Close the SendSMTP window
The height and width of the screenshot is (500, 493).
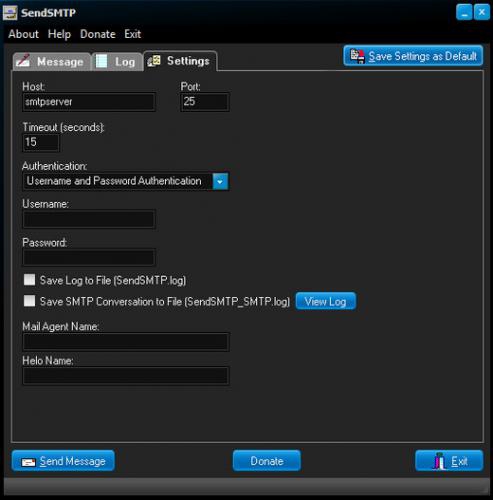pos(482,12)
